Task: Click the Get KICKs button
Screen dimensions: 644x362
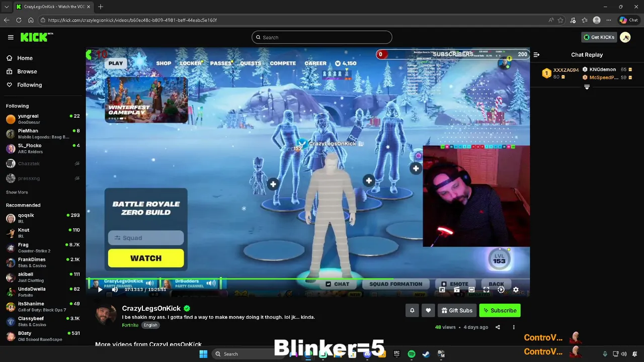Action: click(599, 37)
